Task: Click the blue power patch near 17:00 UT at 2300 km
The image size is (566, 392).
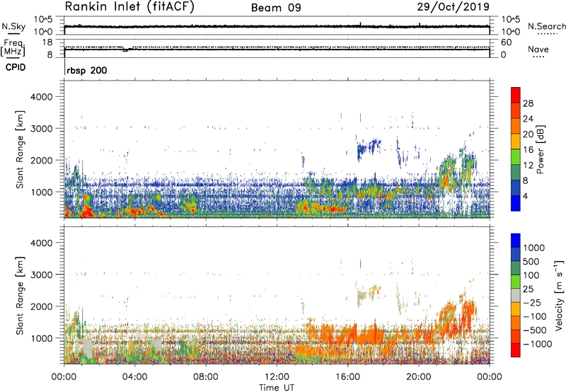Action: pyautogui.click(x=362, y=151)
